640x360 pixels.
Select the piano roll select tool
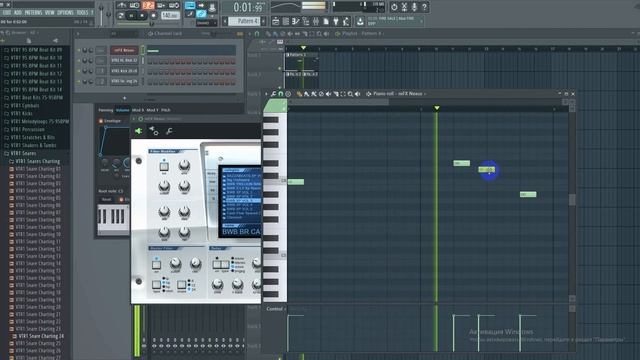tap(343, 94)
